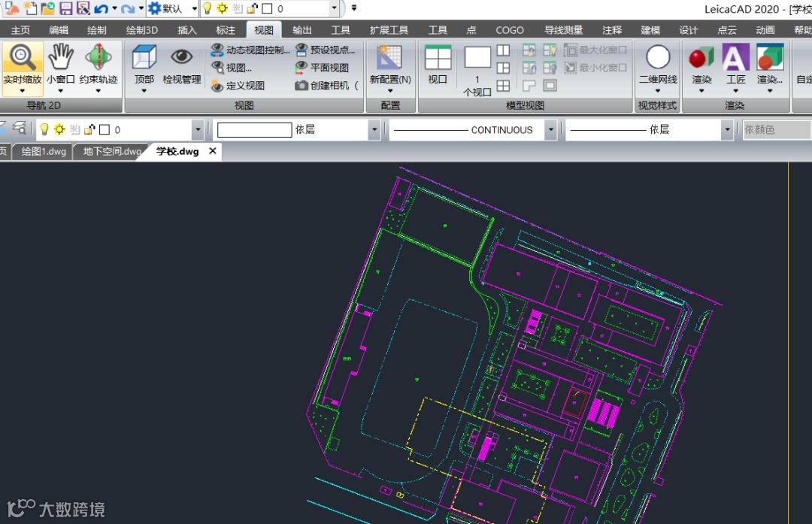Choose three viewports layout icon
This screenshot has height=524, width=812.
[503, 68]
